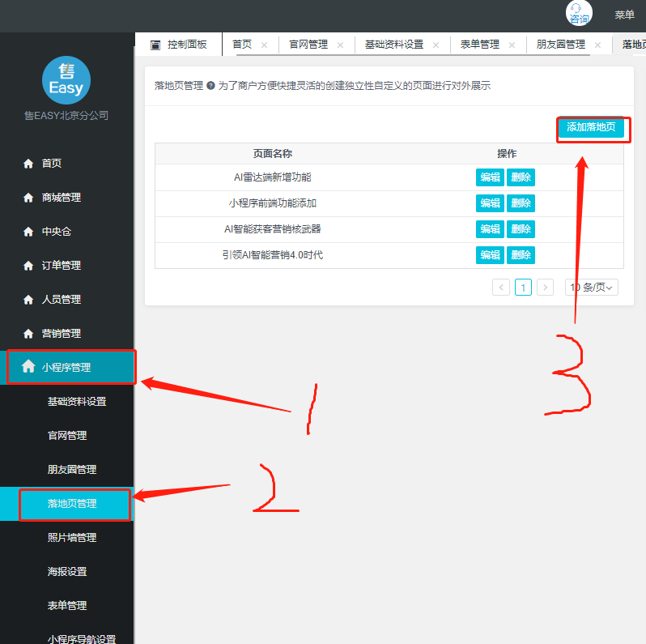646x644 pixels.
Task: Click the AI雷达端新增功能 page name cell
Action: [x=272, y=177]
